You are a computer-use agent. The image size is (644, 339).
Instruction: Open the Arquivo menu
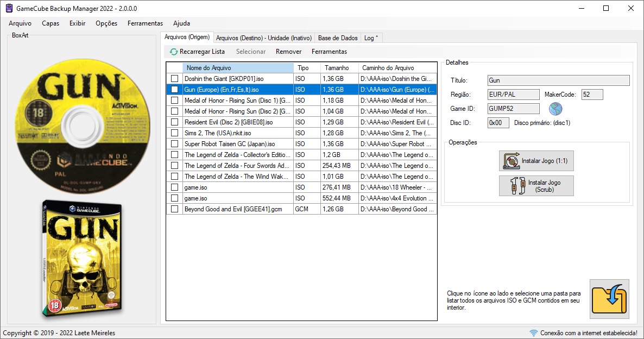pos(20,23)
